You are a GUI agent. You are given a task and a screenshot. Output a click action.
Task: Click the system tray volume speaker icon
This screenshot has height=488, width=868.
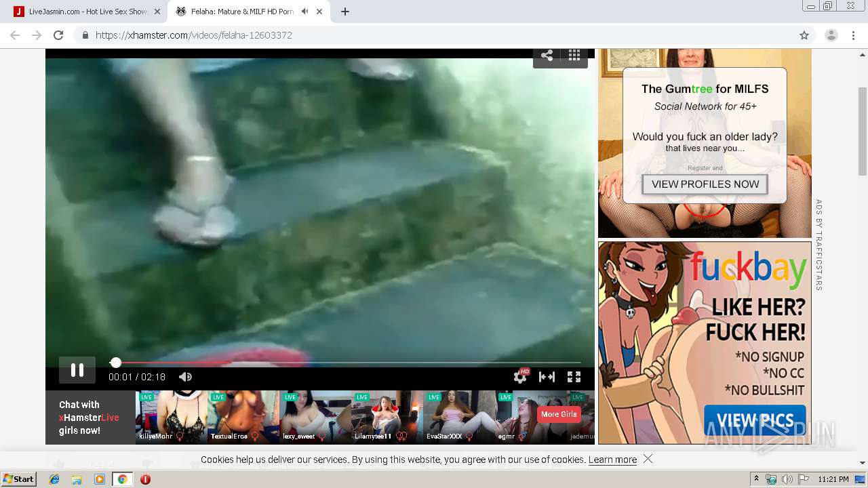click(x=787, y=479)
